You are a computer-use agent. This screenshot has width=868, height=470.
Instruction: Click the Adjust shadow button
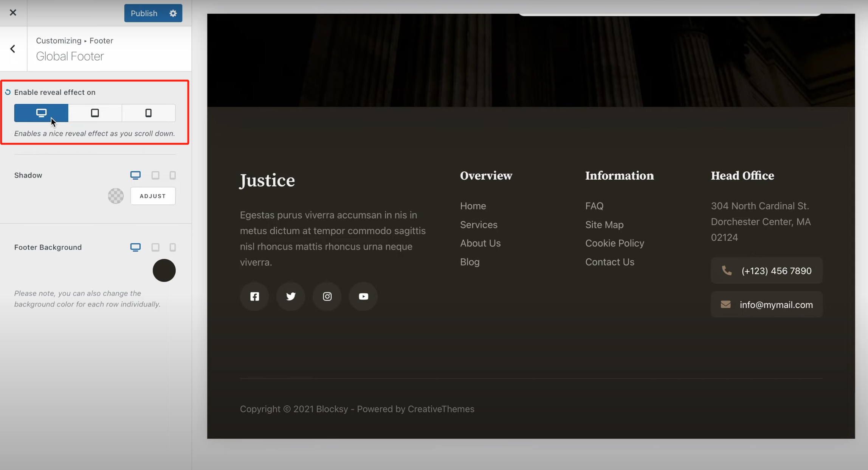152,196
